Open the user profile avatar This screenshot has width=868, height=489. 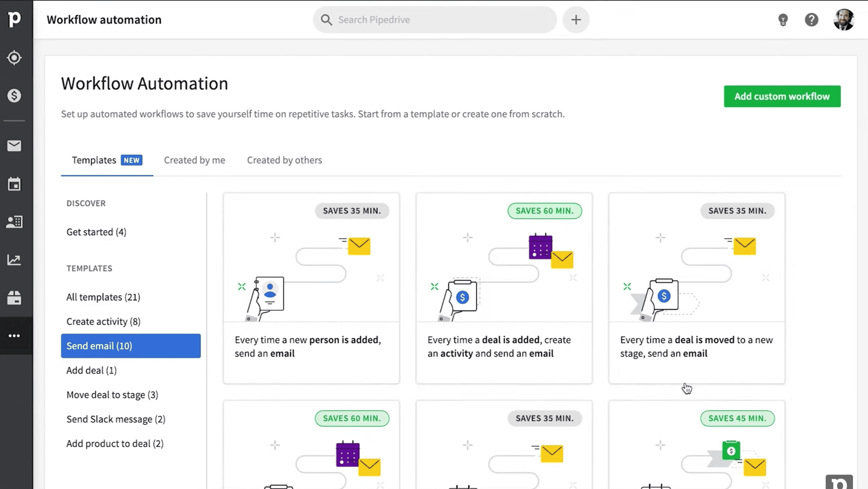pyautogui.click(x=844, y=20)
